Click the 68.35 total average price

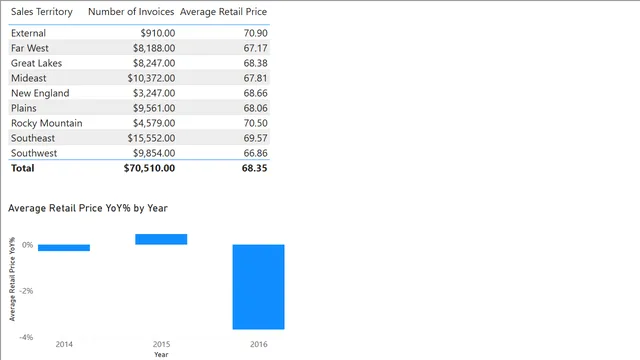(254, 168)
